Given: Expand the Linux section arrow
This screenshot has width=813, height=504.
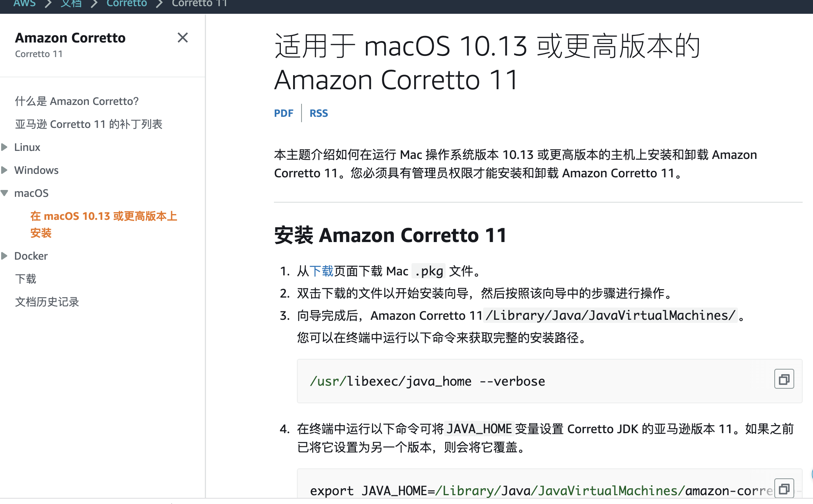Looking at the screenshot, I should tap(5, 147).
